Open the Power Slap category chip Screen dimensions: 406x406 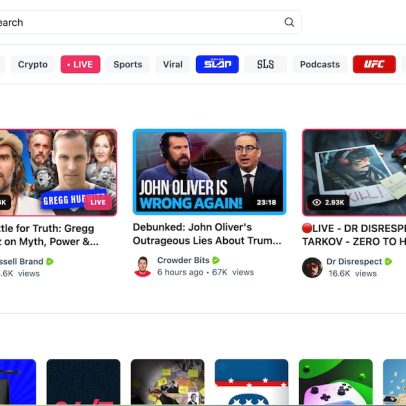217,64
